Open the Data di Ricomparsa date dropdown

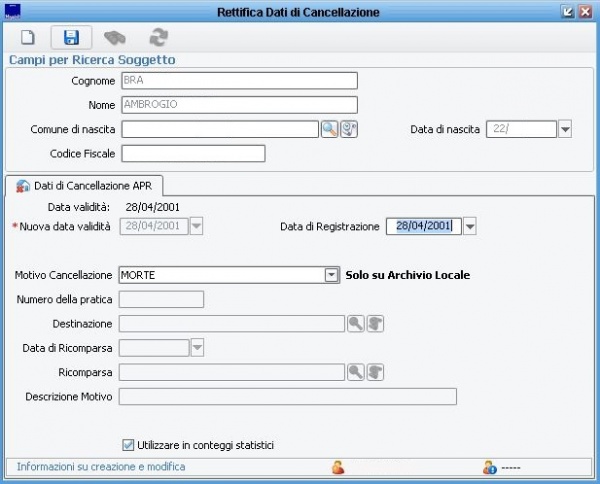(x=197, y=348)
